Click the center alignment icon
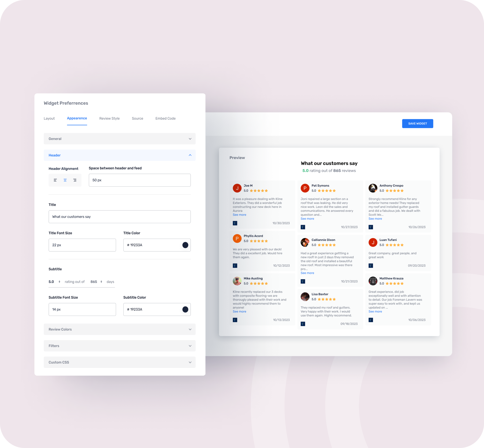Screen dimensions: 484x448 [64, 180]
